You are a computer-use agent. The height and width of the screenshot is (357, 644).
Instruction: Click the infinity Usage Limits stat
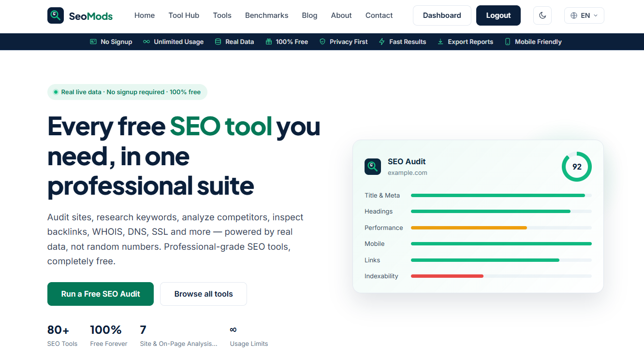[x=249, y=336]
